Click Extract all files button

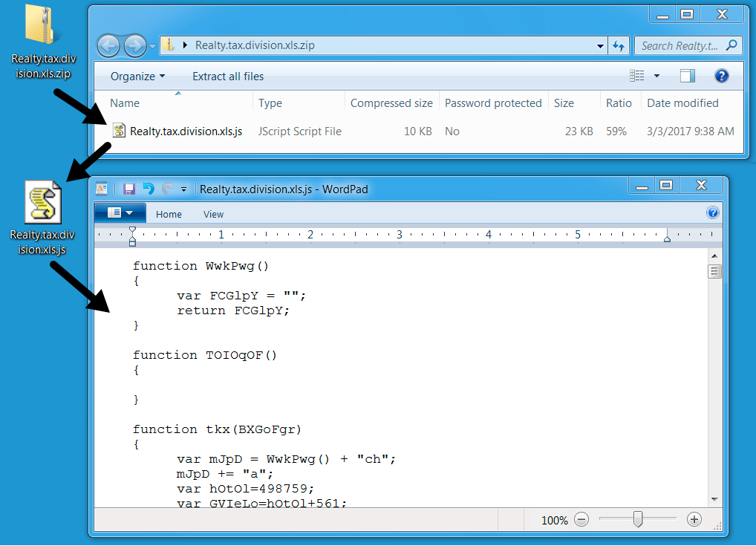pyautogui.click(x=228, y=77)
